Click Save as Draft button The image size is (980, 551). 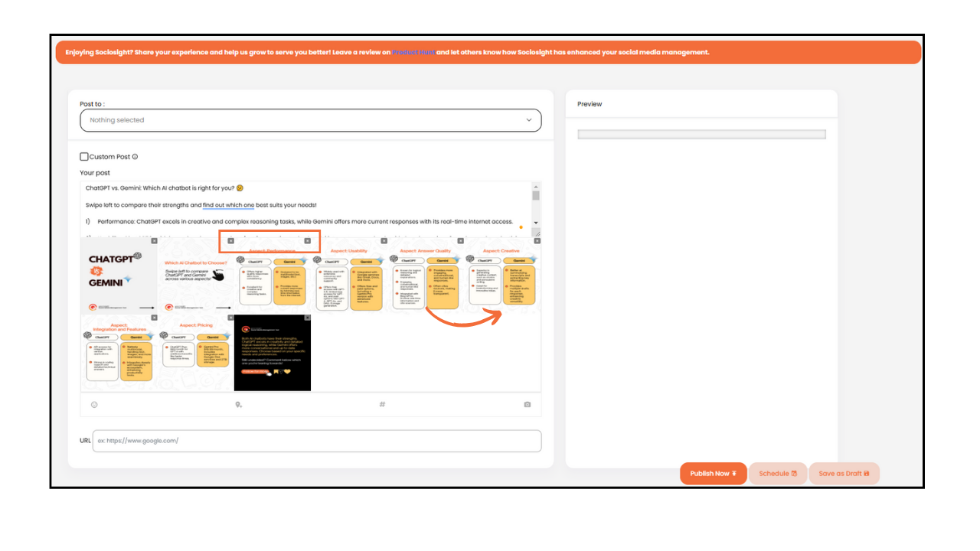pyautogui.click(x=844, y=474)
